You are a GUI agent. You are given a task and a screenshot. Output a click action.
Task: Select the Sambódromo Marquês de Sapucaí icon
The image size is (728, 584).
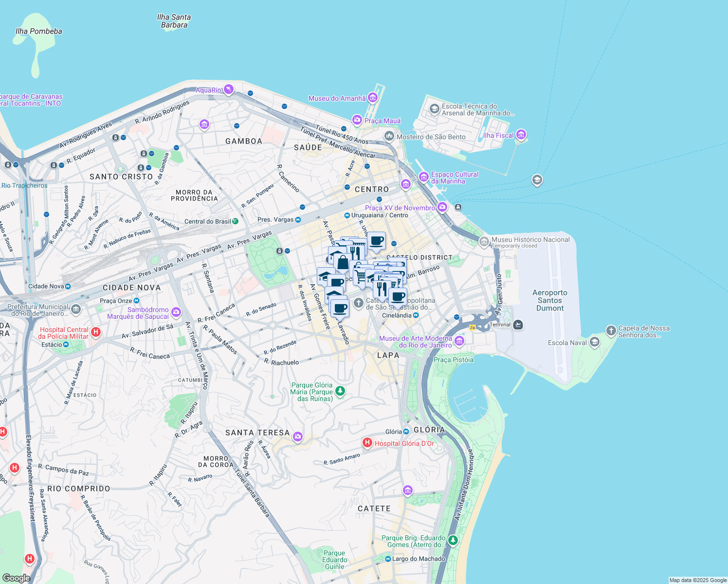[176, 311]
